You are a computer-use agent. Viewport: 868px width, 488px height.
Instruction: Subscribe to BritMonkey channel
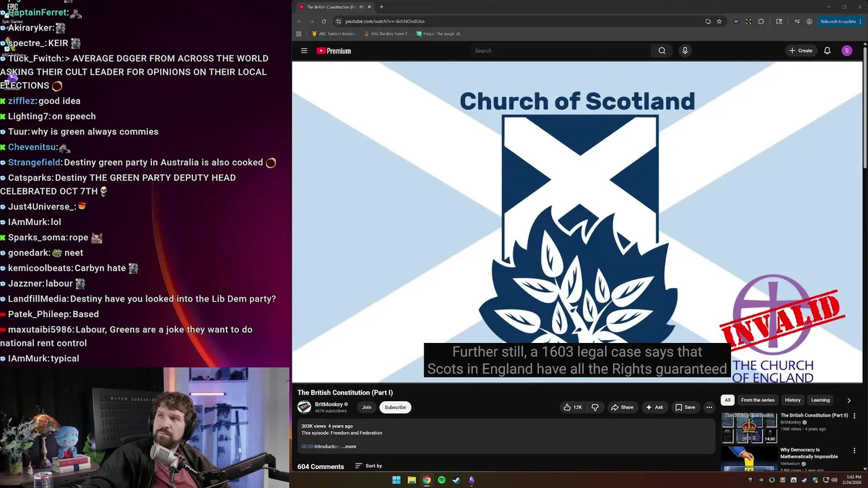395,407
